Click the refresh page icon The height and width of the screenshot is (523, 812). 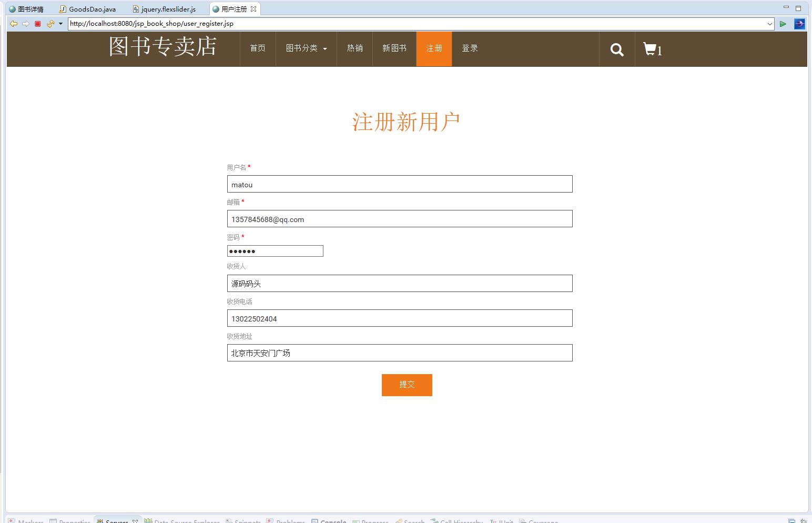point(50,24)
